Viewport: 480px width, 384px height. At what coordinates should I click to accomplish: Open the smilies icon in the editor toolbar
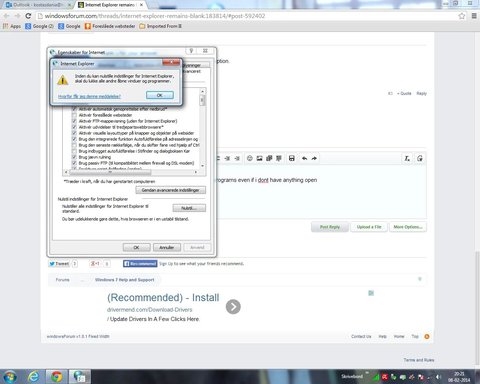(249, 158)
